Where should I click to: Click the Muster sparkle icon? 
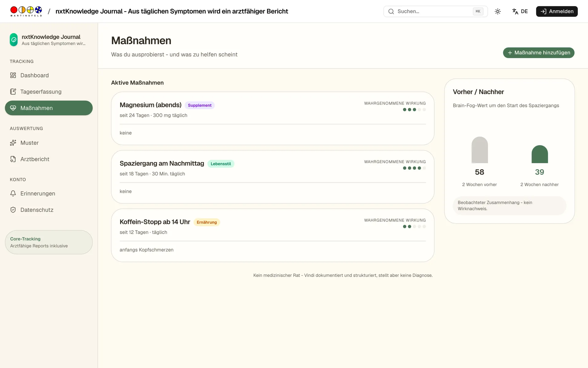pos(13,143)
